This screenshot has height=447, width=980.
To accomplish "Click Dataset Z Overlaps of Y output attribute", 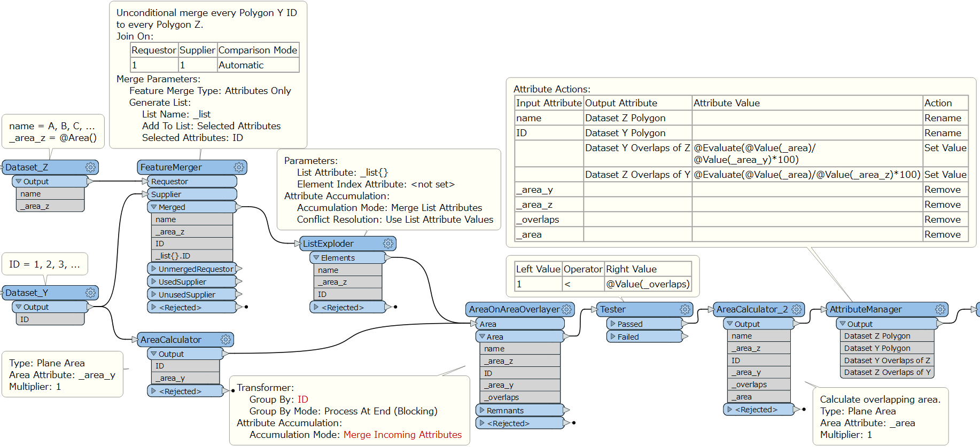I will [887, 372].
